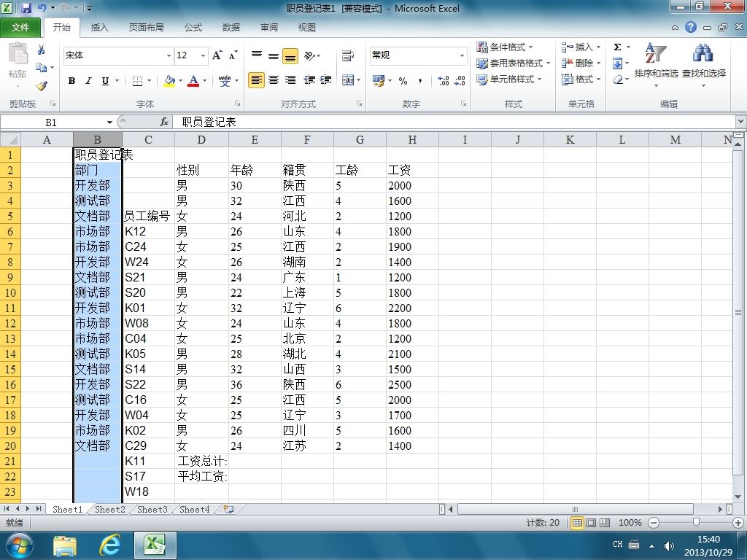Expand the 插入 cells dropdown
This screenshot has height=560, width=747.
click(598, 47)
